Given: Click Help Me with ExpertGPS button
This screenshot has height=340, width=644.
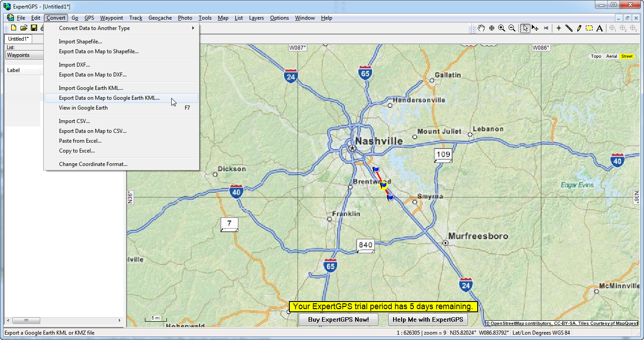Looking at the screenshot, I should click(428, 319).
